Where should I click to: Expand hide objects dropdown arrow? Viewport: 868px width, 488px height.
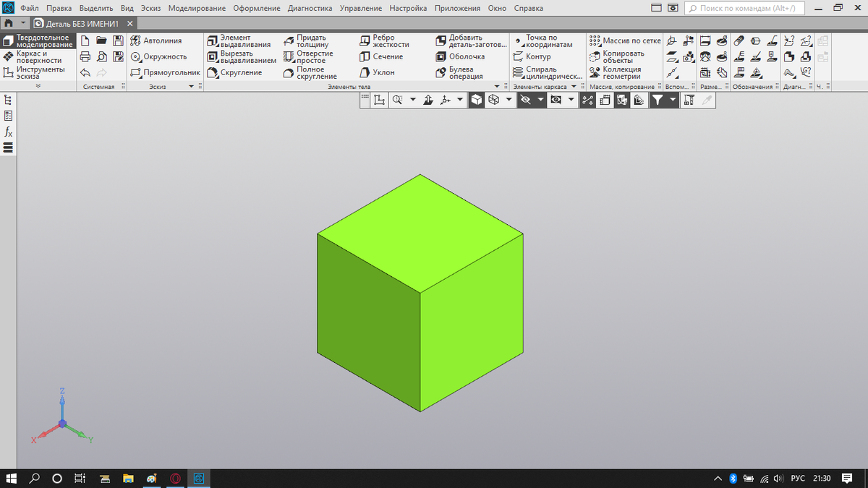pyautogui.click(x=541, y=100)
